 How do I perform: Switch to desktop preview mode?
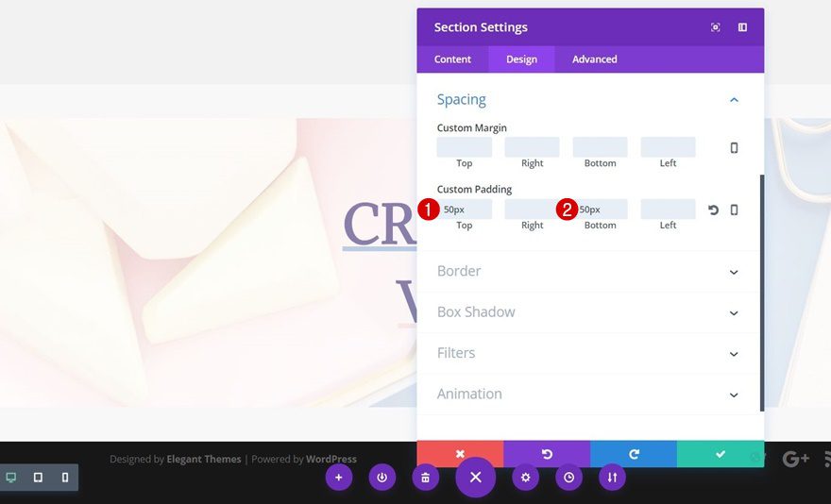[x=11, y=478]
